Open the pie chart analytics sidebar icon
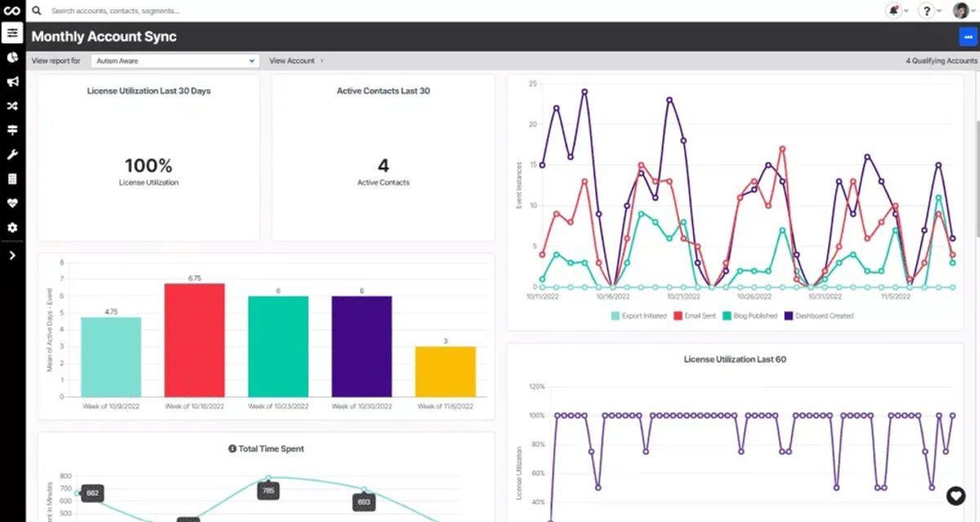The height and width of the screenshot is (522, 980). coord(12,57)
